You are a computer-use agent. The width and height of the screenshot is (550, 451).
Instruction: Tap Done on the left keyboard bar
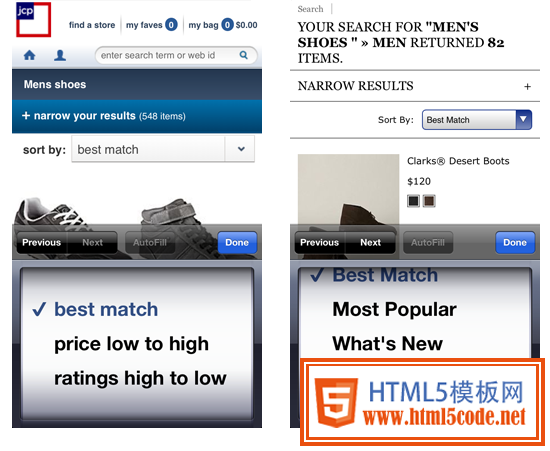pyautogui.click(x=237, y=242)
